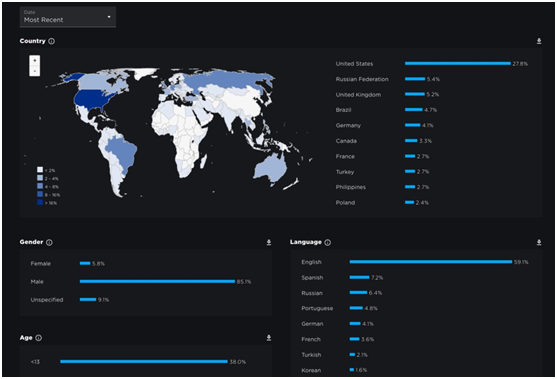Viewport: 557px width, 379px height.
Task: Click the info icon beside Country
Action: pyautogui.click(x=52, y=41)
